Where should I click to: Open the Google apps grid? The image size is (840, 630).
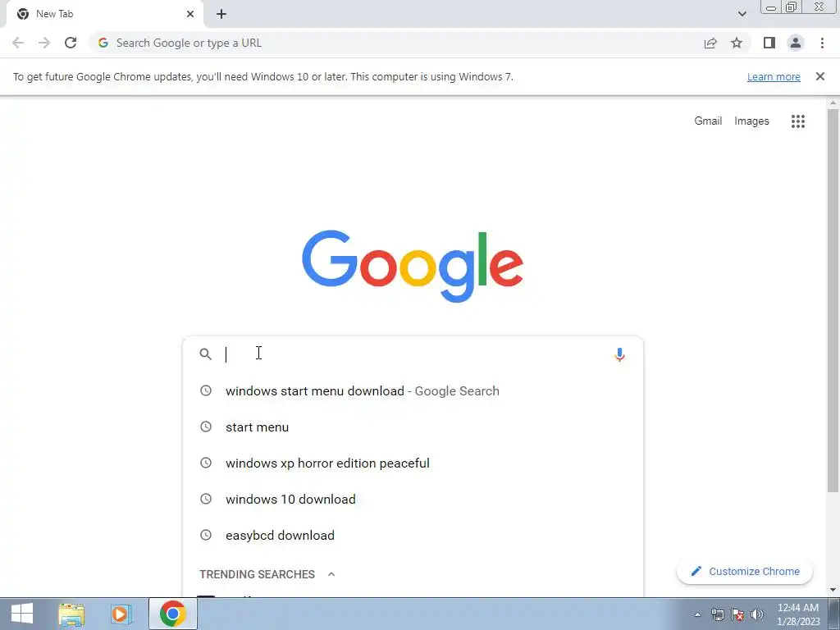click(x=798, y=121)
